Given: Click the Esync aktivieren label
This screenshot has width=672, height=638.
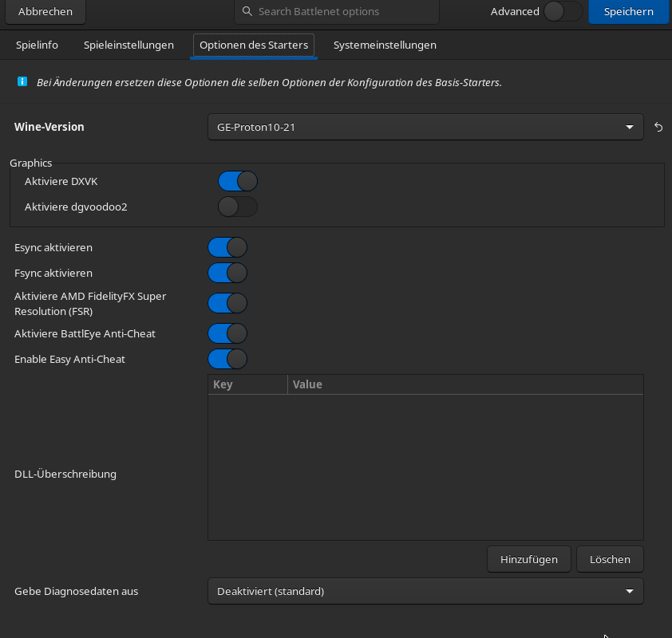Looking at the screenshot, I should (53, 247).
